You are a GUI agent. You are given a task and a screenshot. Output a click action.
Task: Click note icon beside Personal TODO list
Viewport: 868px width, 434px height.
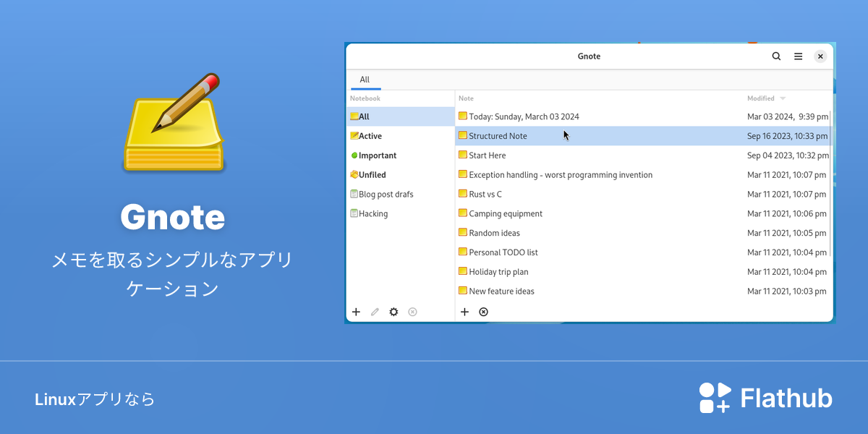463,252
